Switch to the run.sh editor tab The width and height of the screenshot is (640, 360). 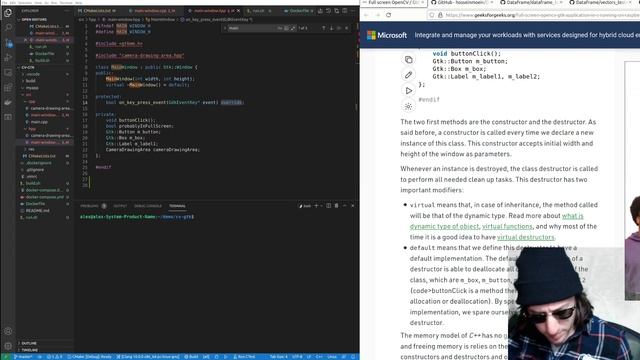(x=259, y=11)
